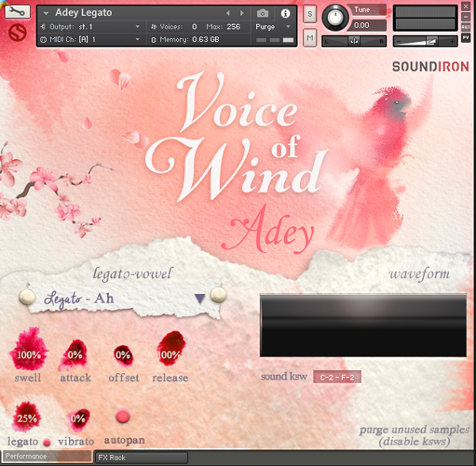Toggle the small legato on/off dot

(x=47, y=443)
